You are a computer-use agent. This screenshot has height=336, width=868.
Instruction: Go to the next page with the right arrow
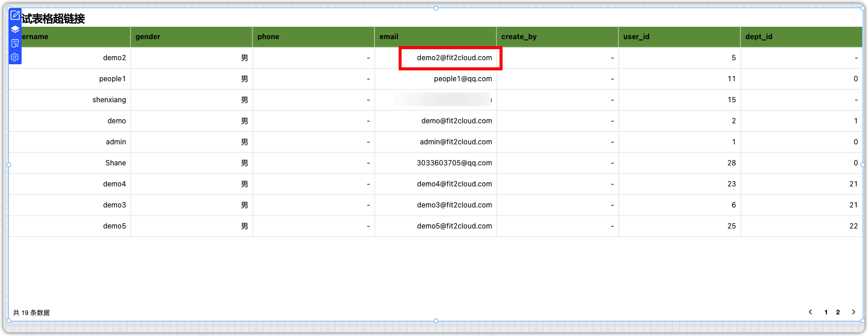point(853,312)
